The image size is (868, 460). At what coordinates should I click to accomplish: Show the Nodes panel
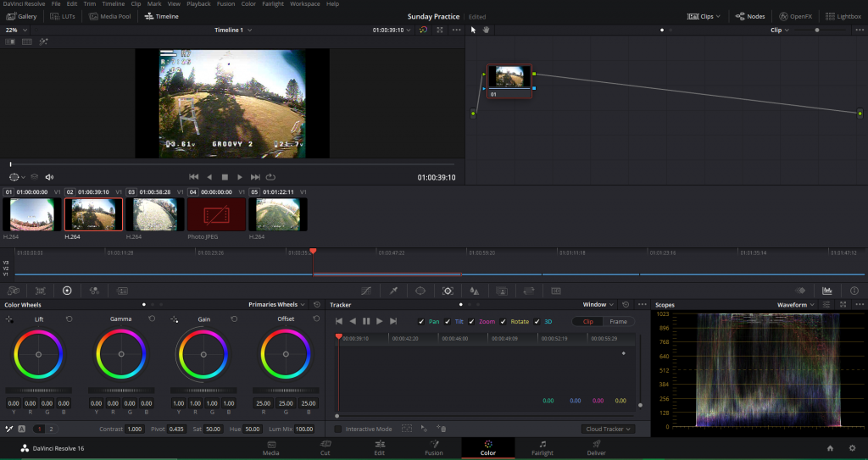pos(749,17)
